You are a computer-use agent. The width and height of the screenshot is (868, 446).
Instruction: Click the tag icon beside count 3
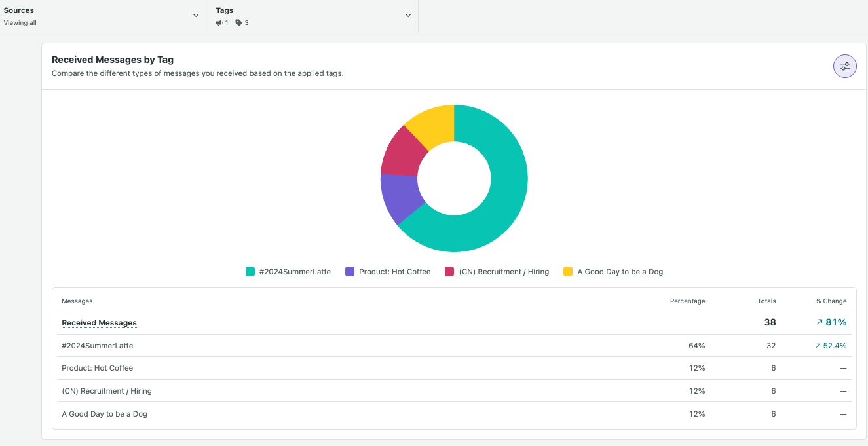[x=238, y=23]
